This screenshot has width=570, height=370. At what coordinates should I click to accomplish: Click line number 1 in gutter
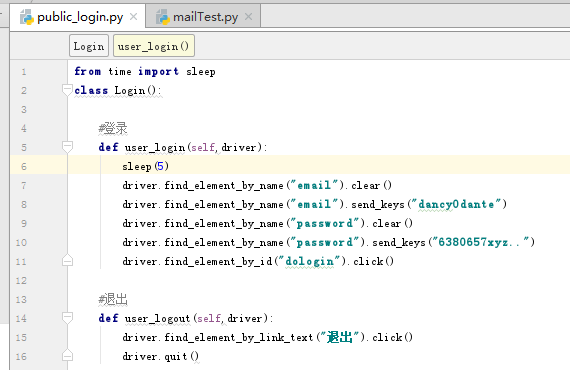click(x=24, y=72)
